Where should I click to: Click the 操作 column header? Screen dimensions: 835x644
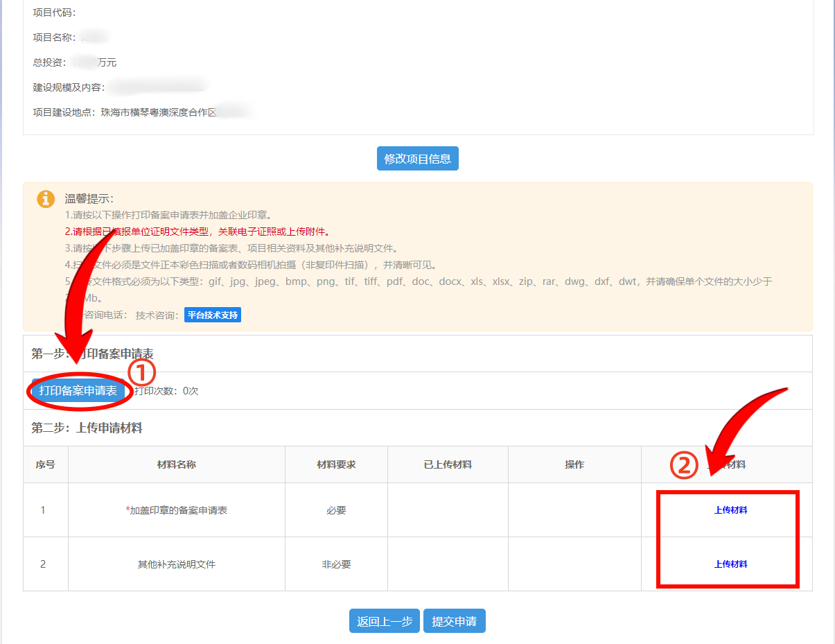(x=574, y=464)
